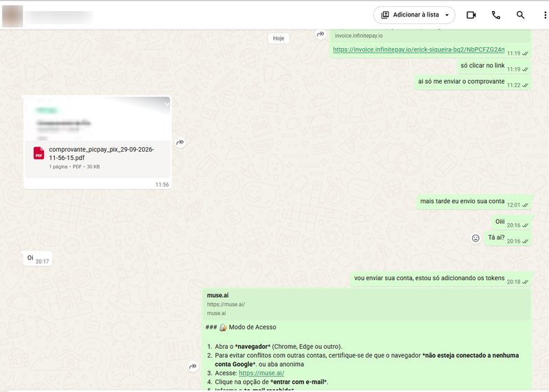Click the 'Modo de Acesso' heading text

(253, 327)
